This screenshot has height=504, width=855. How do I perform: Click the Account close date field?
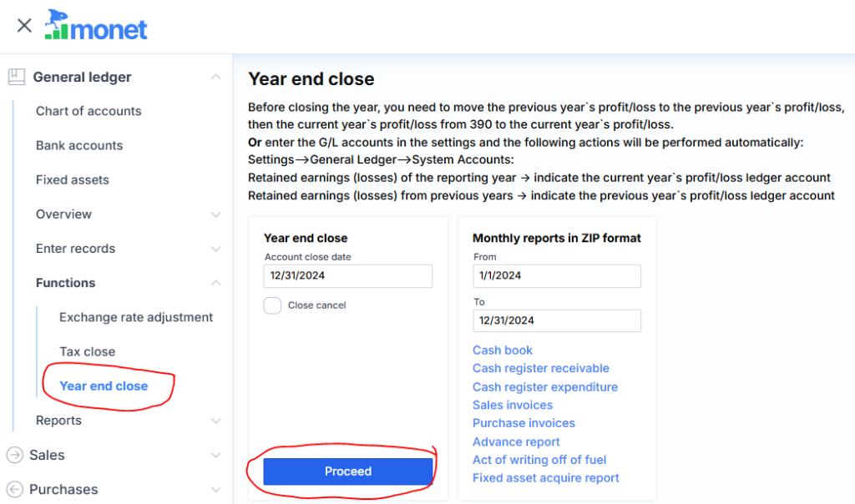click(348, 276)
